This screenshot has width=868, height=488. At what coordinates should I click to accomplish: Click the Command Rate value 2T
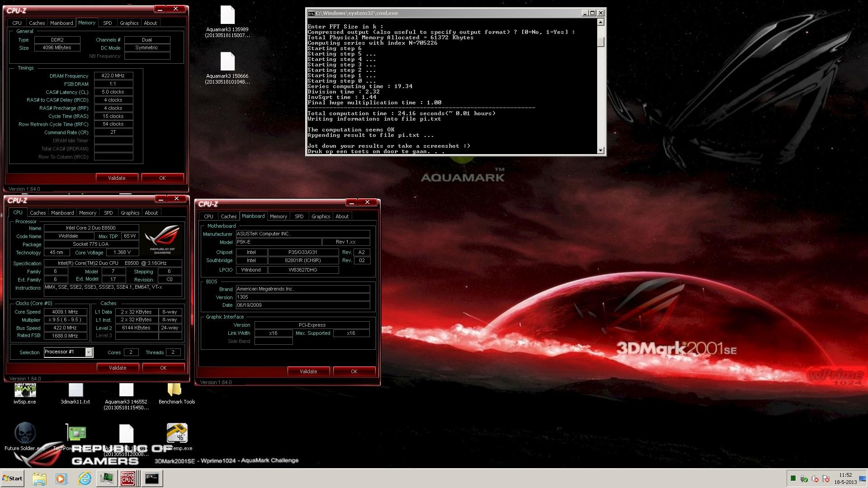click(113, 132)
